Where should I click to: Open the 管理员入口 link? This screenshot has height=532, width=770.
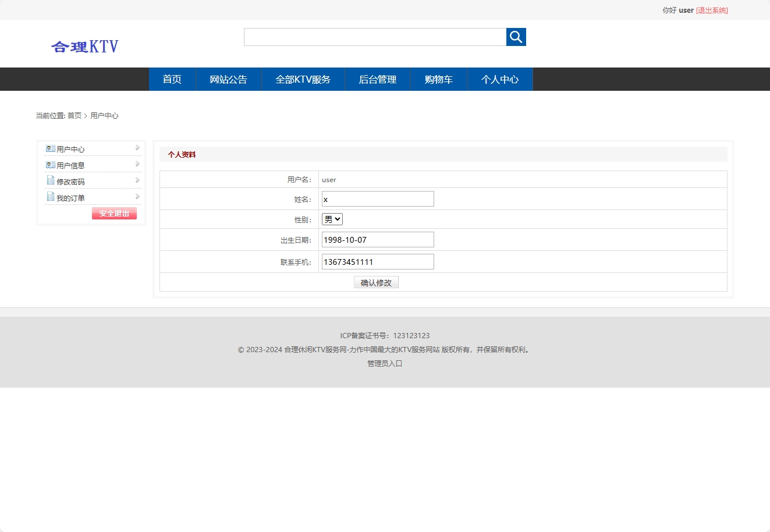point(384,363)
